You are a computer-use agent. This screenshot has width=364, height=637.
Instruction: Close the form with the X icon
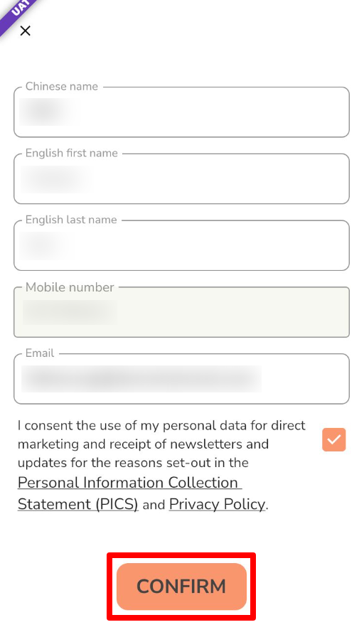pyautogui.click(x=25, y=31)
